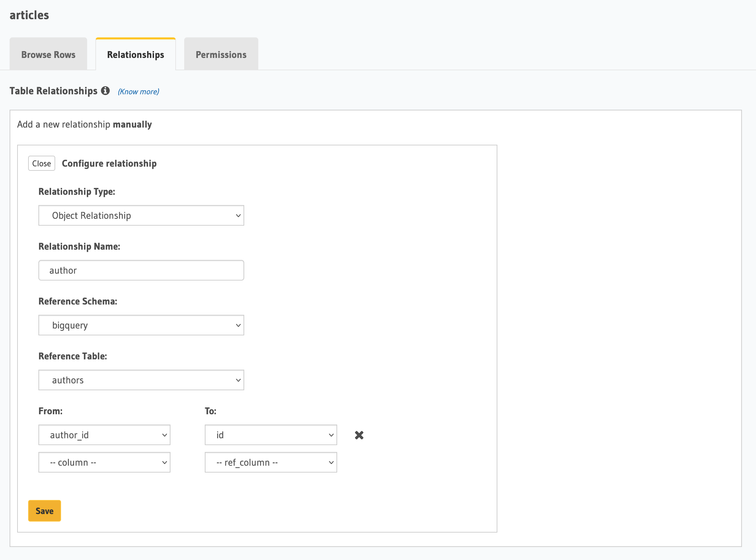Open the Reference Schema bigquery dropdown
This screenshot has height=560, width=756.
141,325
